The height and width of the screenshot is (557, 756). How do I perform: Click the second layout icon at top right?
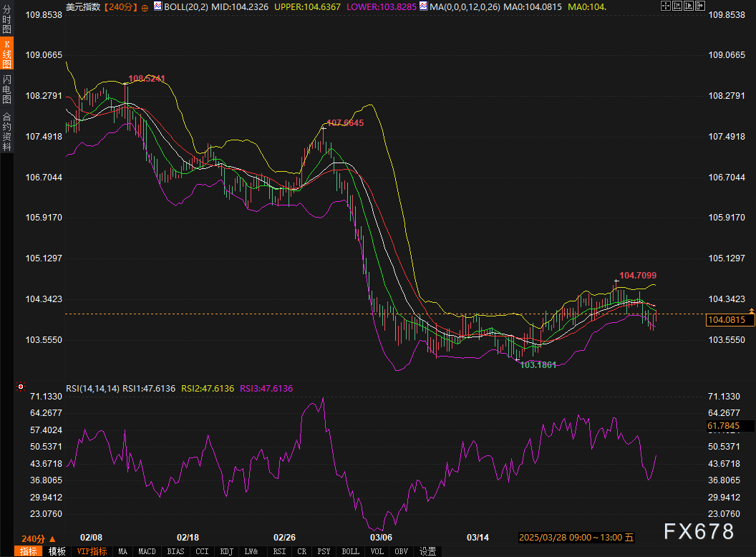pos(677,6)
